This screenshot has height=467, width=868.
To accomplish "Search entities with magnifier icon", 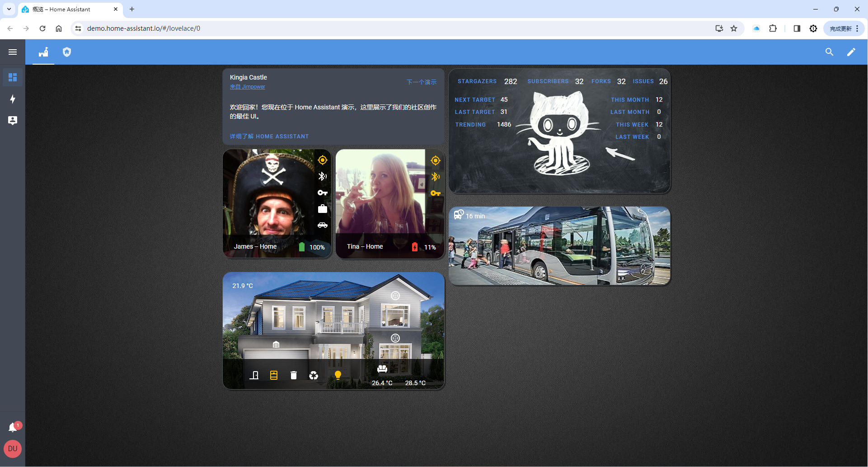I will pyautogui.click(x=829, y=52).
